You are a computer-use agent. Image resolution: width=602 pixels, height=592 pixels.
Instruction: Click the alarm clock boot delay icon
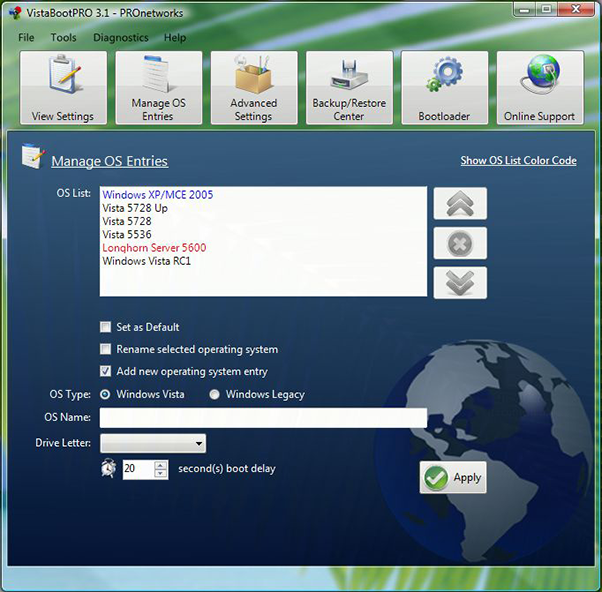[x=109, y=468]
